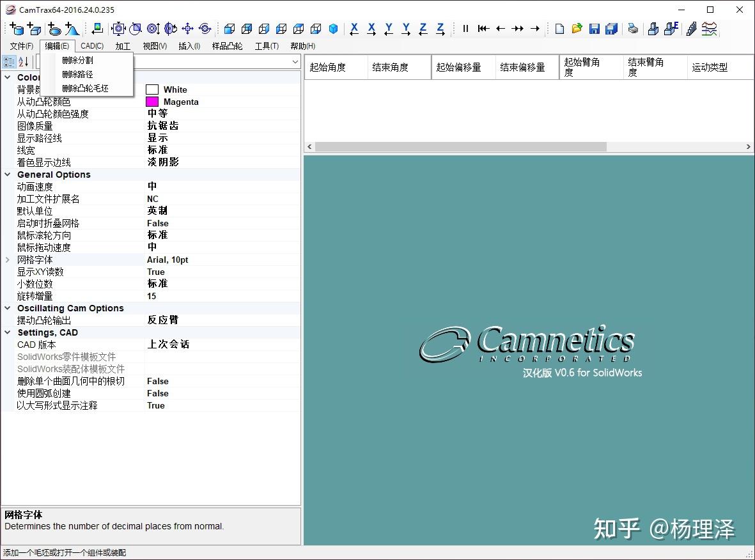
Task: Click the printer icon
Action: click(633, 29)
